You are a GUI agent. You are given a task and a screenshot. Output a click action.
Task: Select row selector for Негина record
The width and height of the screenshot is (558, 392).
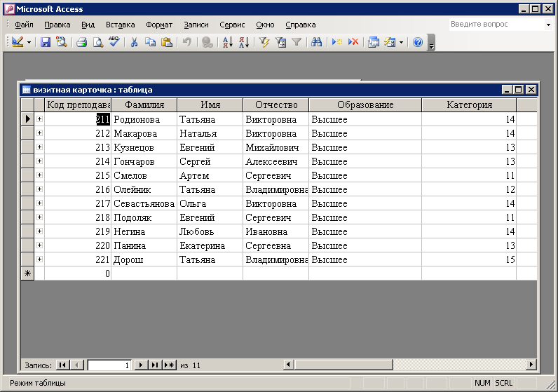coord(27,231)
